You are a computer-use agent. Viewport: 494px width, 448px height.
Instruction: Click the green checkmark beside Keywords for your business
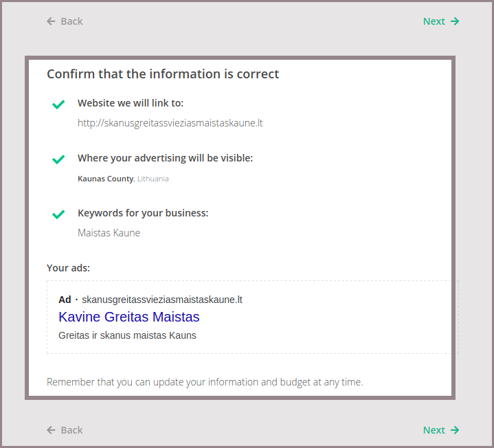(x=58, y=214)
